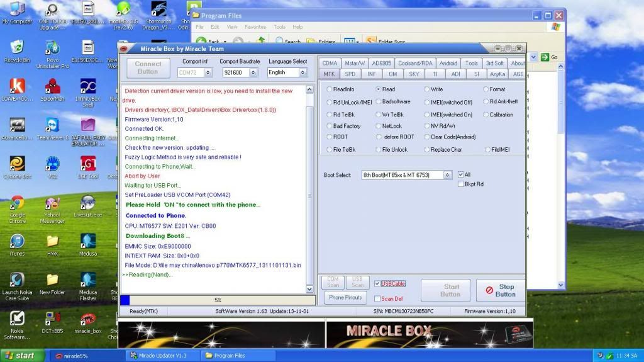The height and width of the screenshot is (362, 644).
Task: Launch LiveSuit.exe desktop icon
Action: (88, 206)
